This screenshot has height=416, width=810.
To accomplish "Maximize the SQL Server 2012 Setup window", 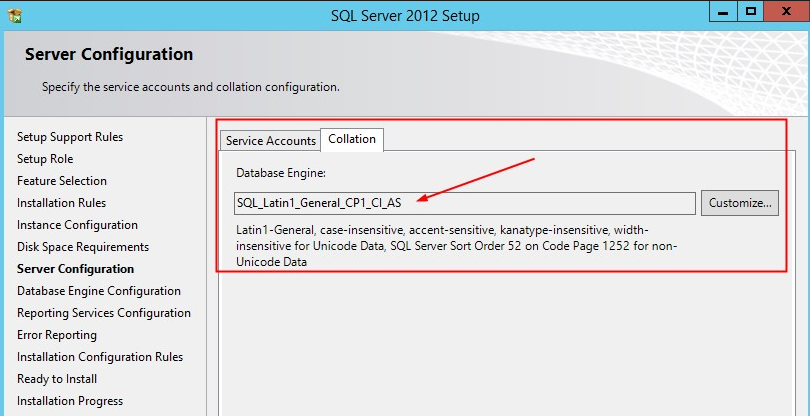I will coord(751,11).
